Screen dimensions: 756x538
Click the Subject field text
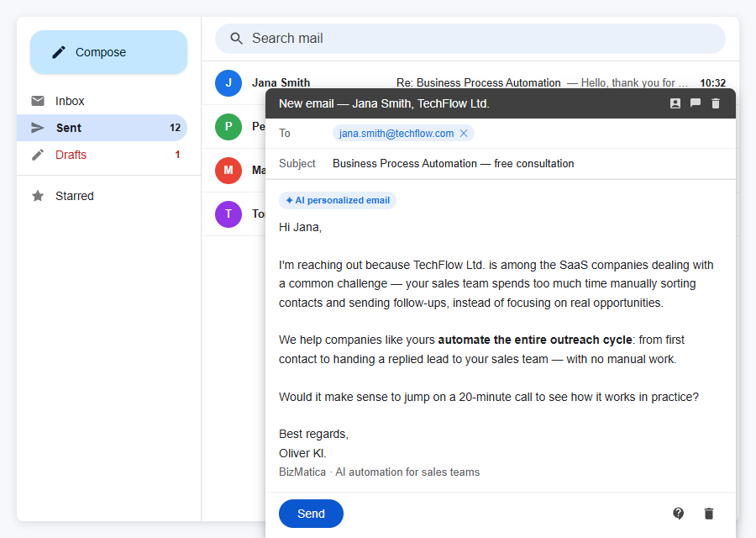(454, 164)
